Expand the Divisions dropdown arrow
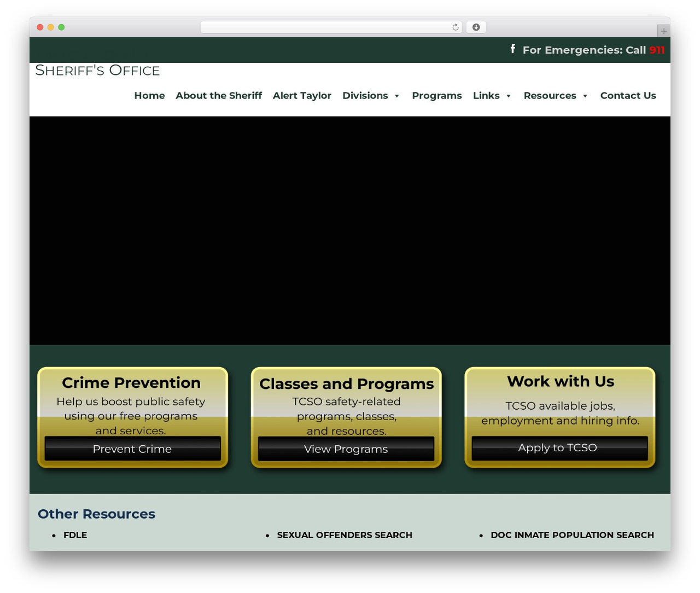The image size is (700, 593). pos(396,96)
